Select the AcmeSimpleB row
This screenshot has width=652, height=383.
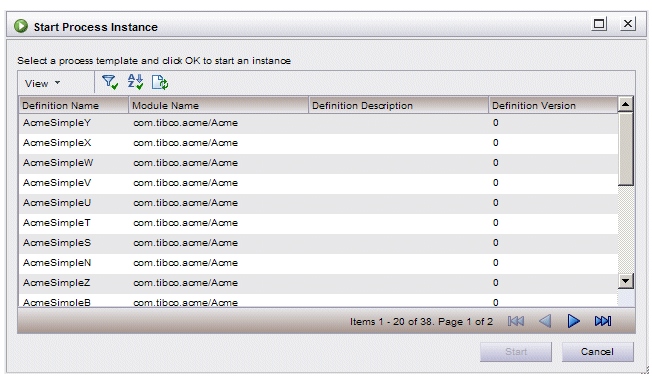318,301
